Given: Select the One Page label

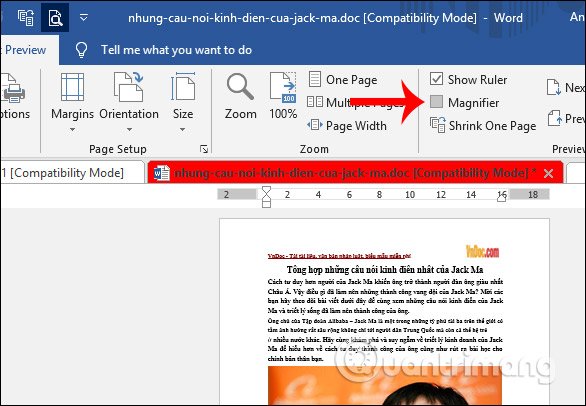Looking at the screenshot, I should tap(351, 80).
